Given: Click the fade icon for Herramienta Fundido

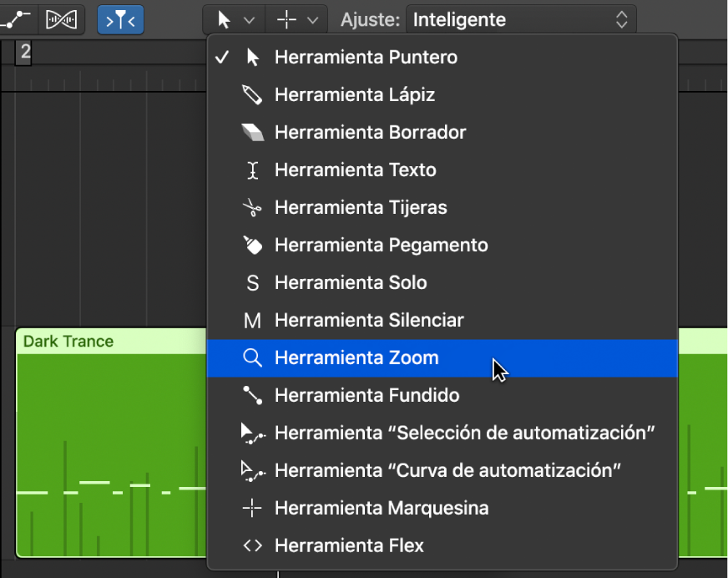Looking at the screenshot, I should click(x=252, y=396).
